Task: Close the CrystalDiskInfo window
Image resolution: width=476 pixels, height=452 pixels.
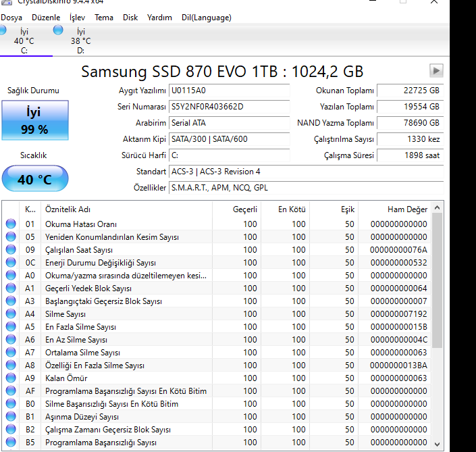Action: 434,2
